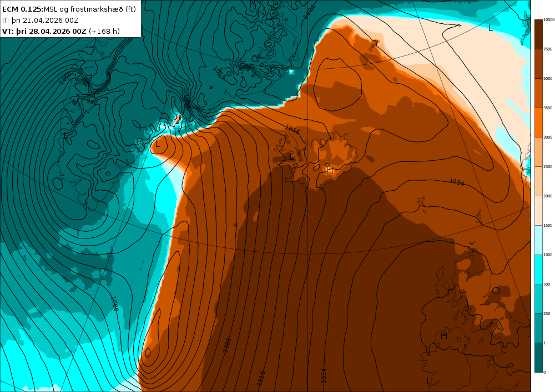Click the 'L' low-pressure marker over western Iceland
Image resolution: width=555 pixels, height=392 pixels.
(x=291, y=156)
